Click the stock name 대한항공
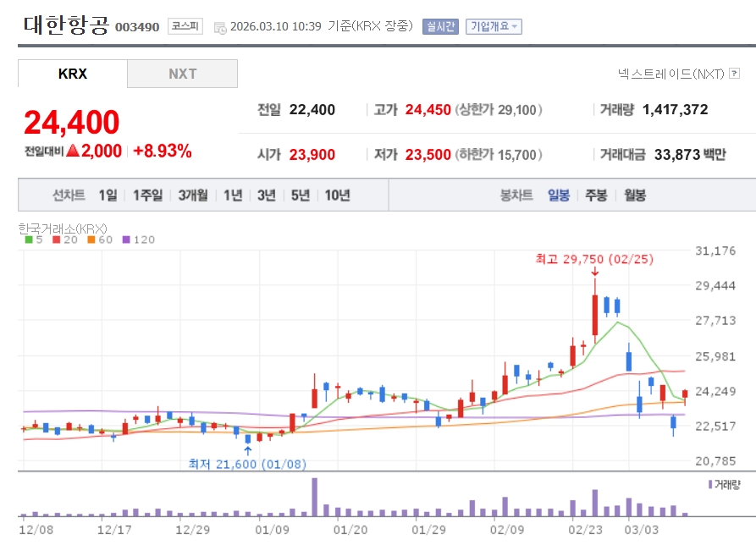Viewport: 756px width, 545px height. [x=67, y=25]
